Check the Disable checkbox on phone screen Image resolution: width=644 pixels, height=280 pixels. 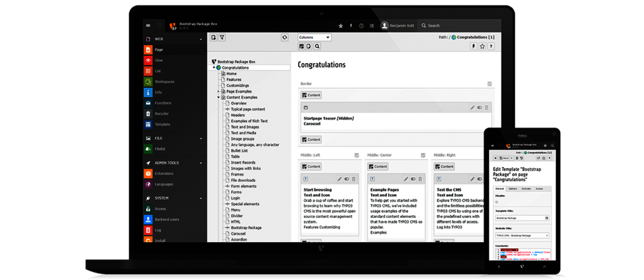(495, 202)
